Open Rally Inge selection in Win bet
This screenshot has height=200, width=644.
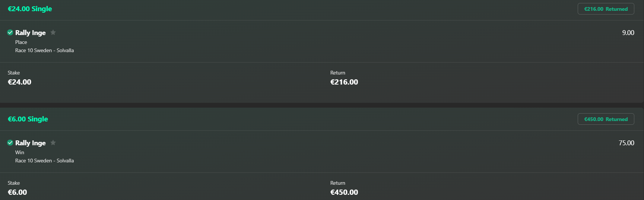pos(31,143)
